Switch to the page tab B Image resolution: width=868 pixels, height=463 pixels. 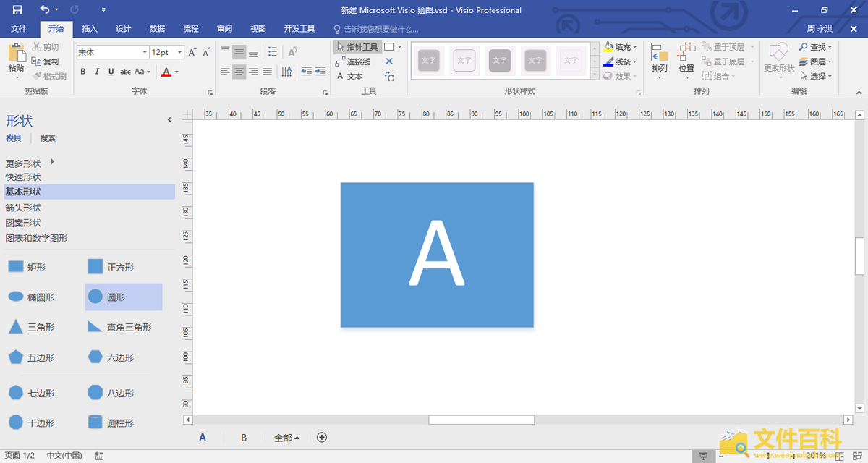244,438
